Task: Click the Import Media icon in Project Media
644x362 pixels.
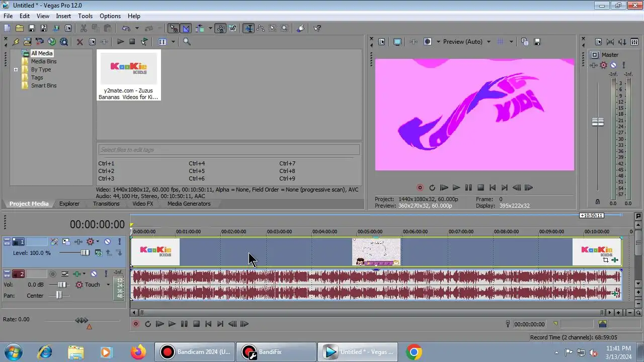Action: tap(27, 42)
